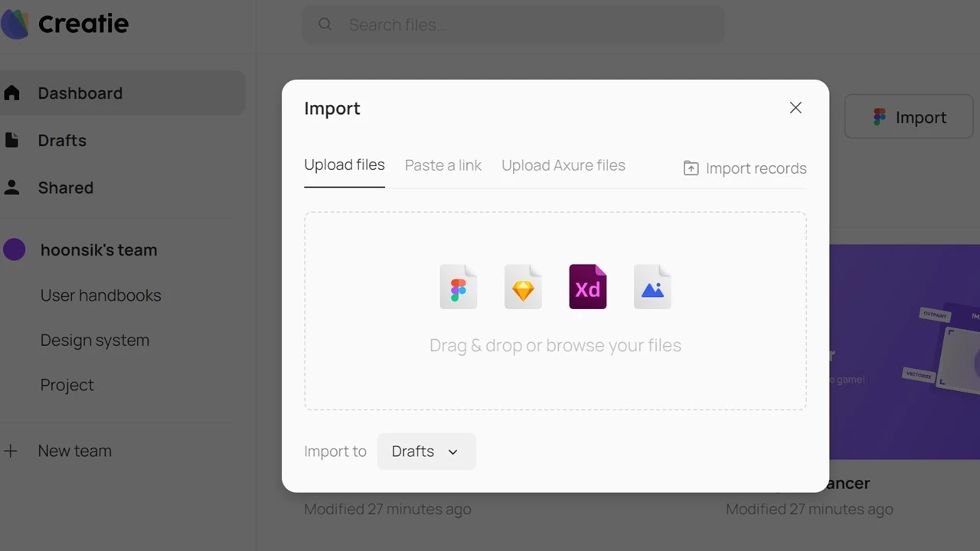Switch to the Upload files tab

click(x=345, y=165)
